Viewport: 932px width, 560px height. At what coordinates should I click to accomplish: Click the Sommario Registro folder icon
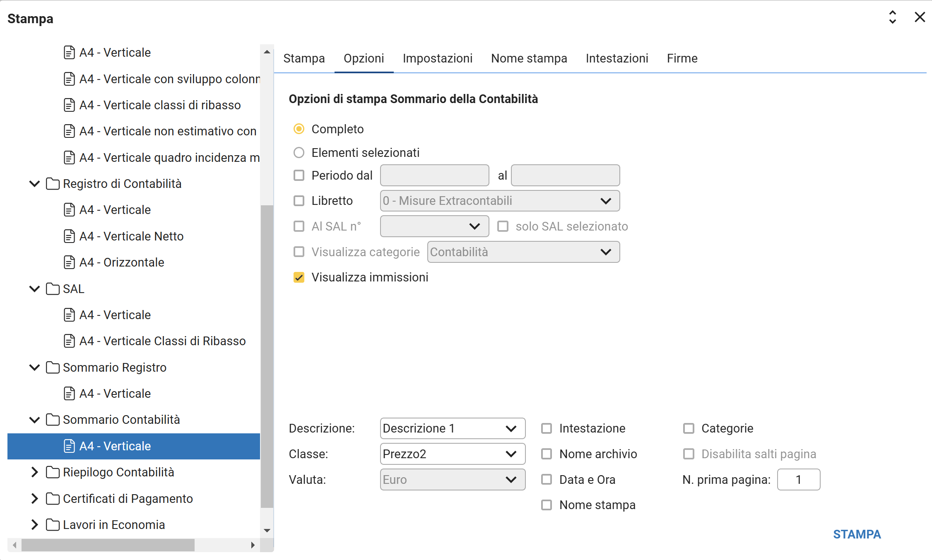(53, 368)
